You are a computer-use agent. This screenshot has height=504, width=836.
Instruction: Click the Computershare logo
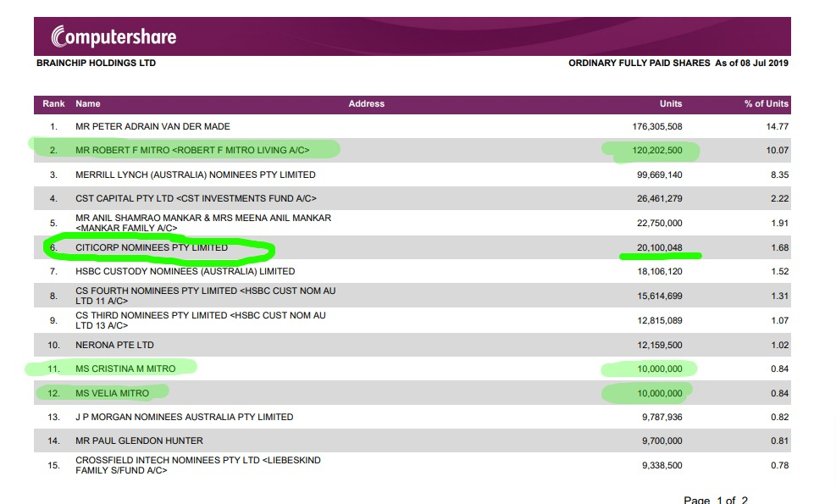click(x=113, y=37)
